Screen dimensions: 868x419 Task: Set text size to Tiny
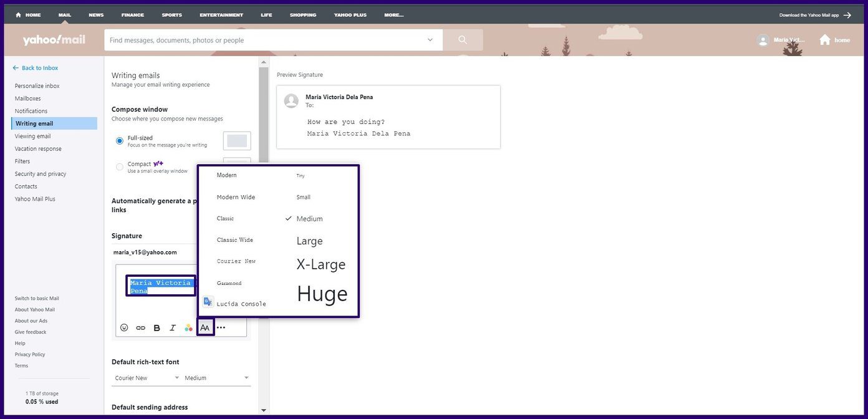click(x=301, y=176)
